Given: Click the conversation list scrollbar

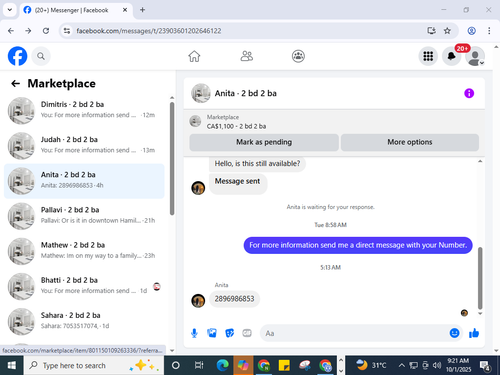Looking at the screenshot, I should click(172, 159).
